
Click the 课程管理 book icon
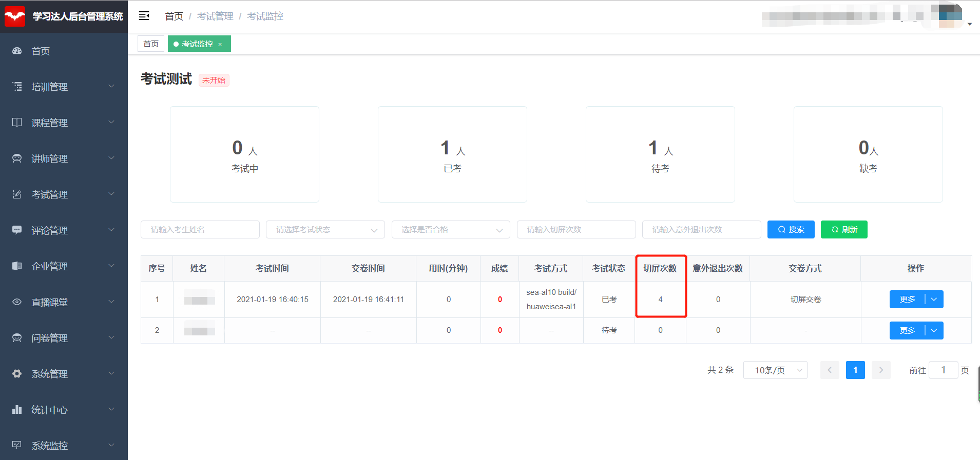17,123
